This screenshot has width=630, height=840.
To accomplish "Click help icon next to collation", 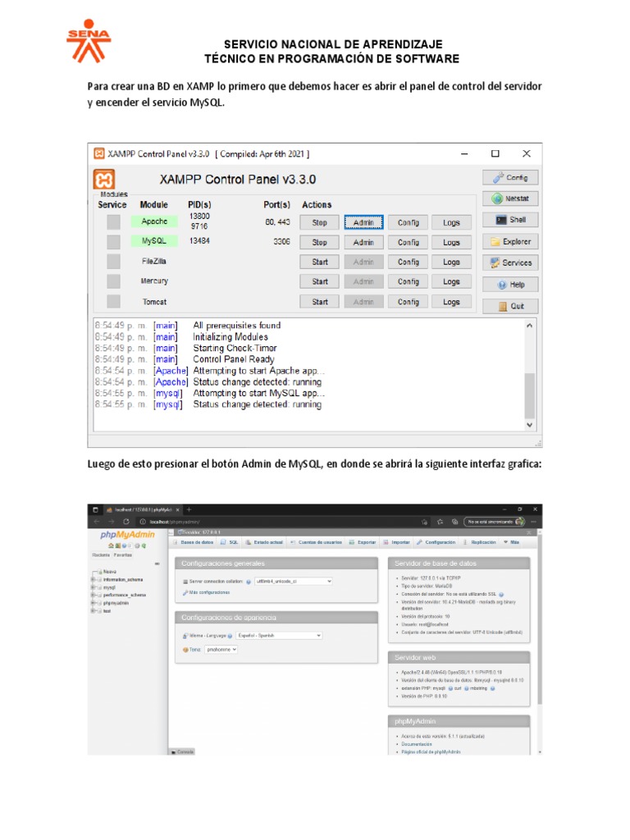I will point(249,582).
